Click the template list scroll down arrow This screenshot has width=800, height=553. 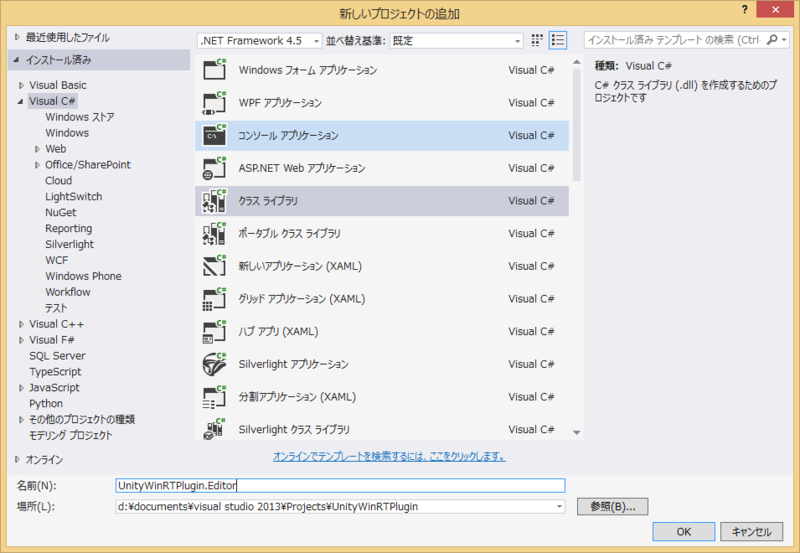point(577,433)
